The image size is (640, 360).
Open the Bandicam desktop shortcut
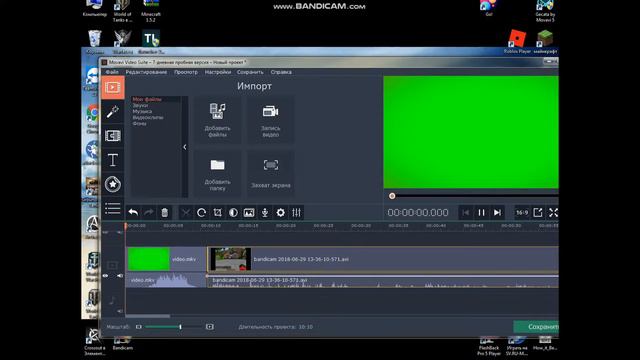click(122, 343)
